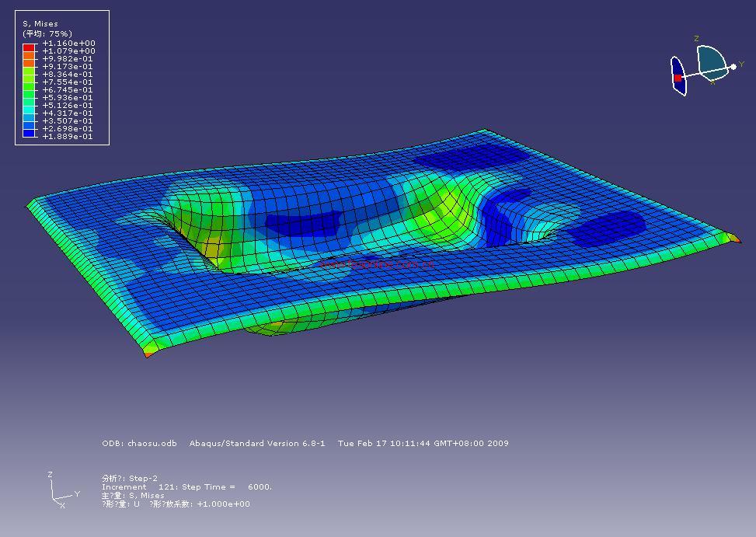Screen dimensions: 756x537
Task: Click the XYZ coordinate triad at bottom left
Action: pyautogui.click(x=59, y=491)
